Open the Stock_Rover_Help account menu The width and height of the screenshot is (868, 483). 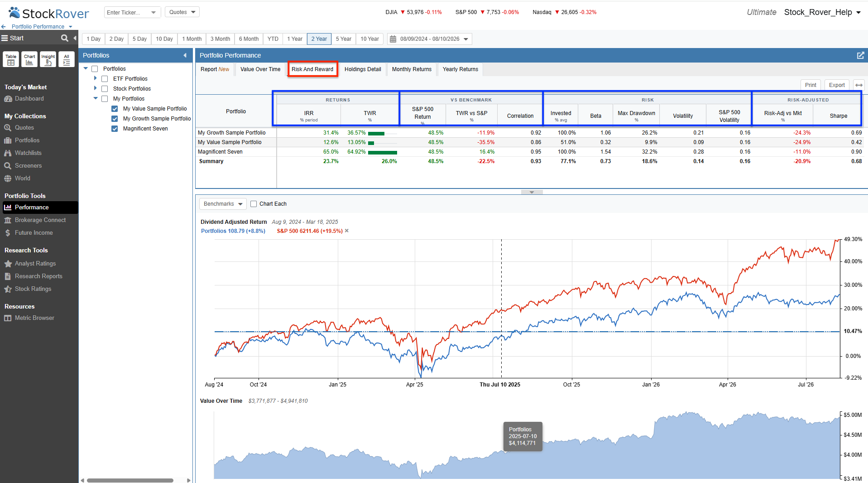pyautogui.click(x=822, y=12)
